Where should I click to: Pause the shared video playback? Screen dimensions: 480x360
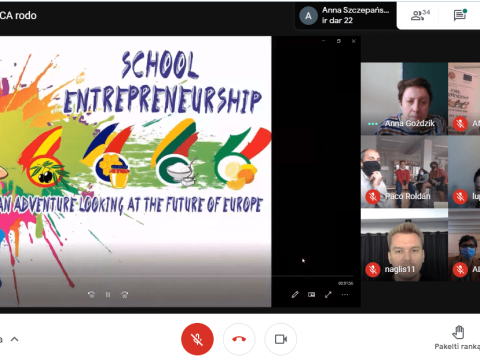(108, 295)
